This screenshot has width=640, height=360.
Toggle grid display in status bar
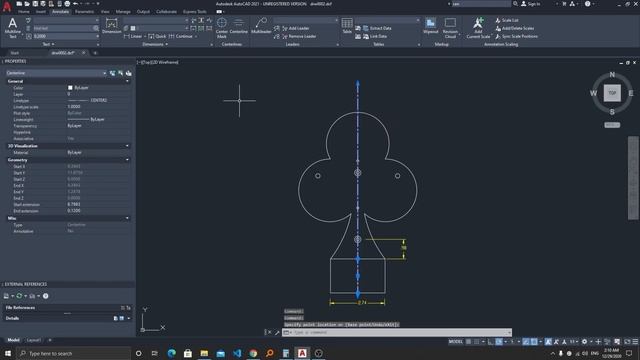point(469,342)
